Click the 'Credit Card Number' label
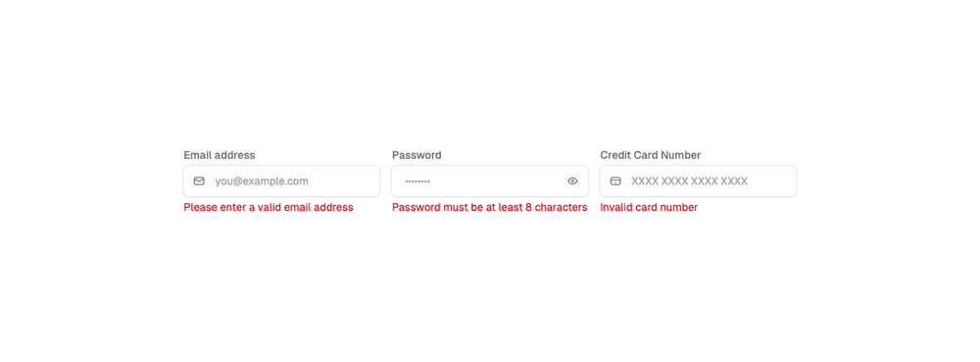Image resolution: width=980 pixels, height=362 pixels. coord(651,155)
